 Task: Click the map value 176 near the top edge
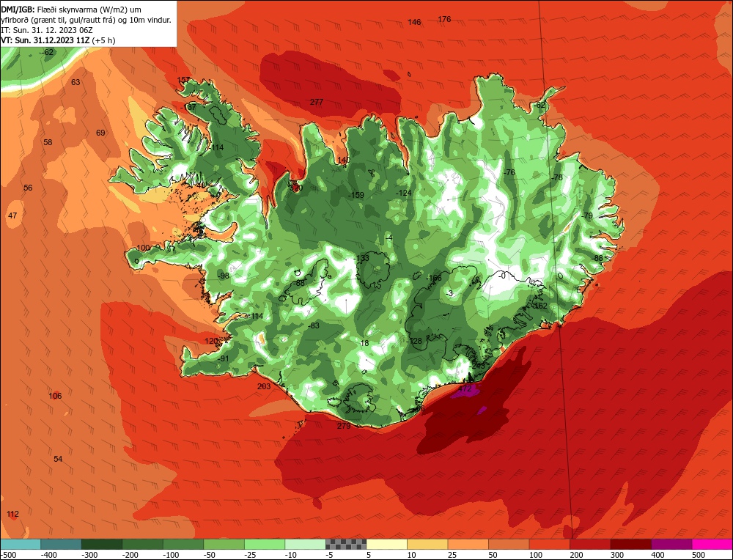(x=445, y=19)
